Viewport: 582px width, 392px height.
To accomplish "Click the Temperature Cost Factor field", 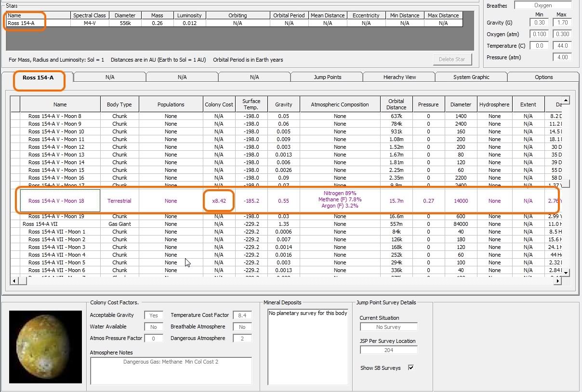I will point(242,315).
